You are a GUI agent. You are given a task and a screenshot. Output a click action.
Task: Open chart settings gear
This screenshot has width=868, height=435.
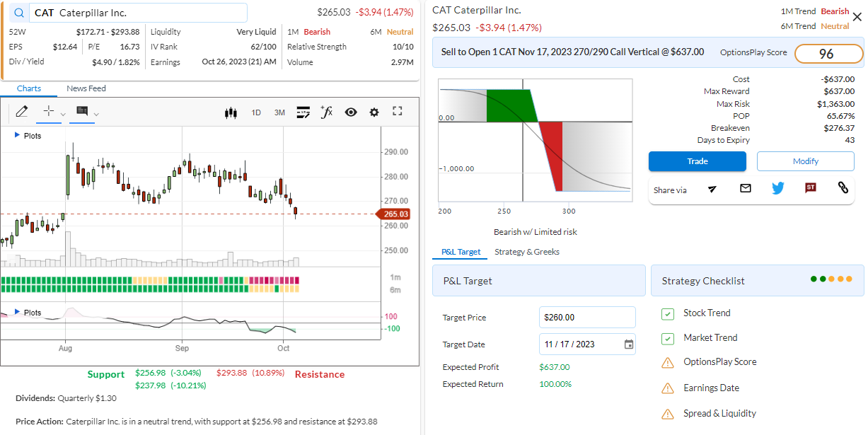374,112
